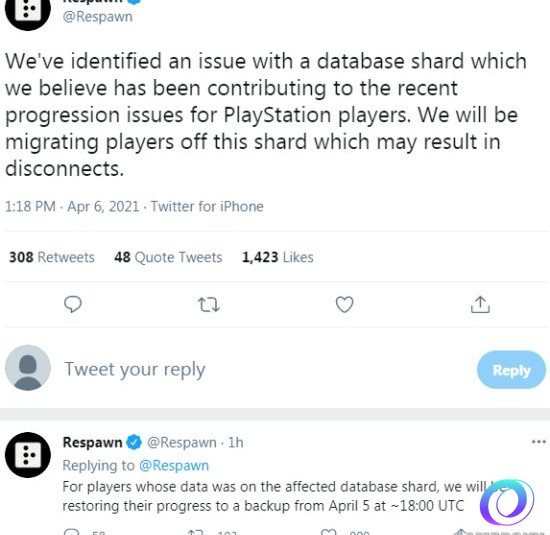View the 1,423 Likes list
The height and width of the screenshot is (535, 550).
click(x=277, y=257)
